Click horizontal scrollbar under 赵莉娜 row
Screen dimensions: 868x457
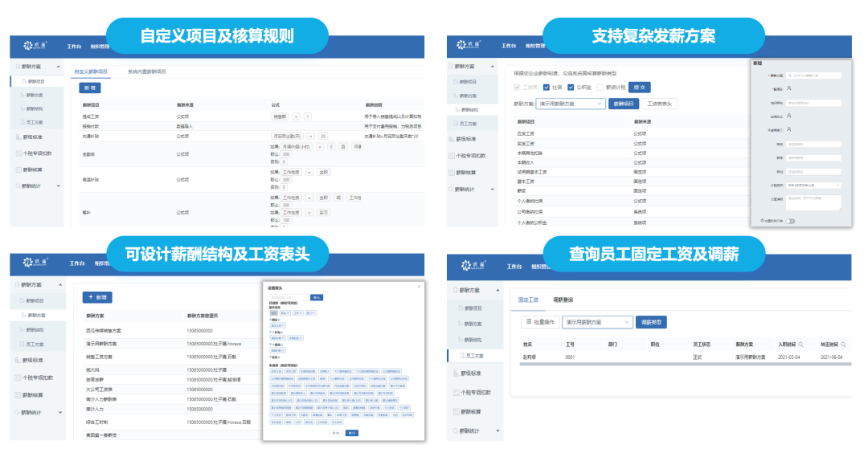pyautogui.click(x=685, y=364)
